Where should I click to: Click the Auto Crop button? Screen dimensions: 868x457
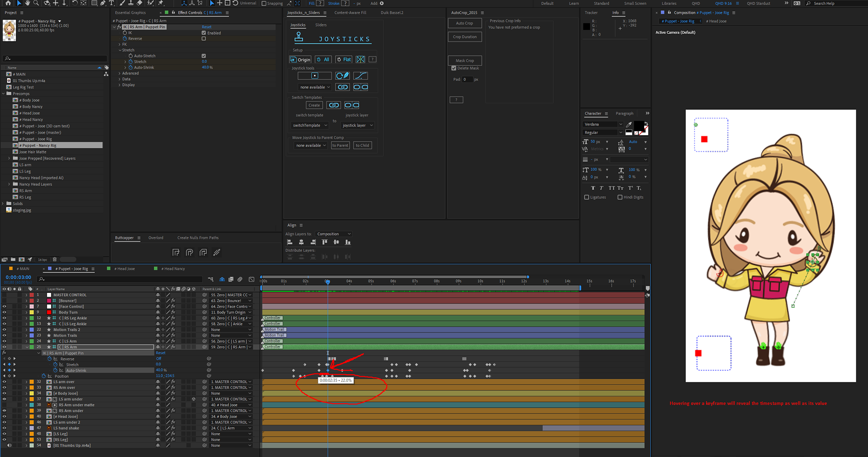coord(465,23)
